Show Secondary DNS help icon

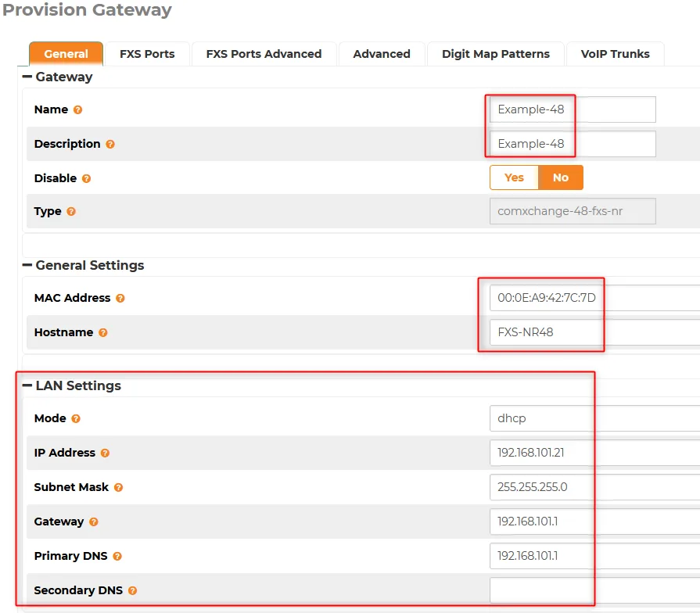pyautogui.click(x=132, y=590)
